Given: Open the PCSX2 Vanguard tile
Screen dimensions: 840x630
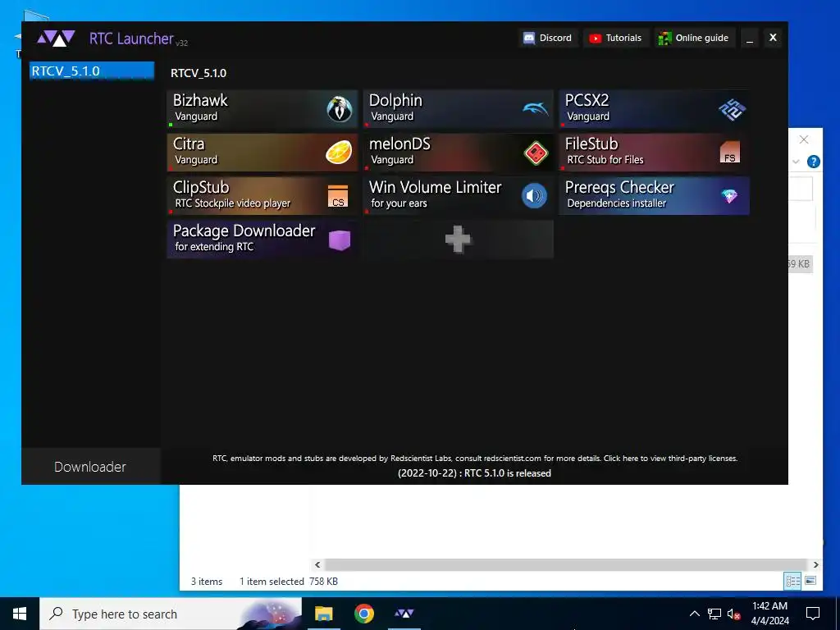Looking at the screenshot, I should 654,109.
